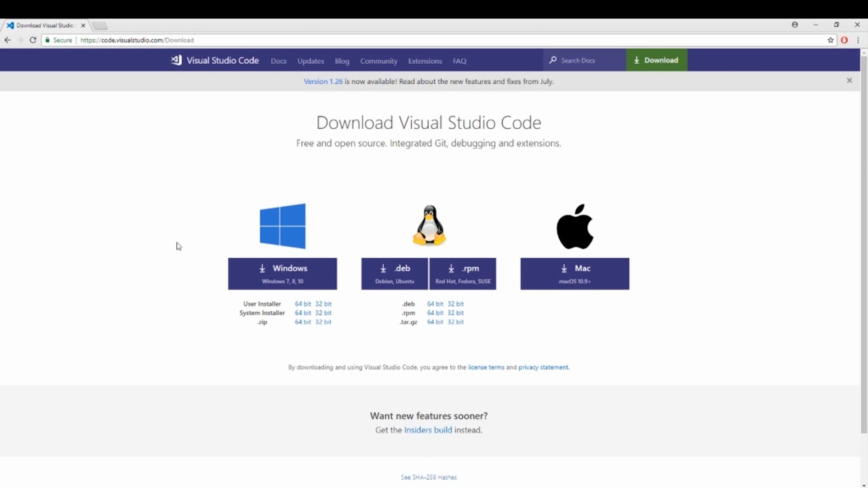
Task: Dismiss the Version 1.26 banner
Action: pyautogui.click(x=849, y=81)
